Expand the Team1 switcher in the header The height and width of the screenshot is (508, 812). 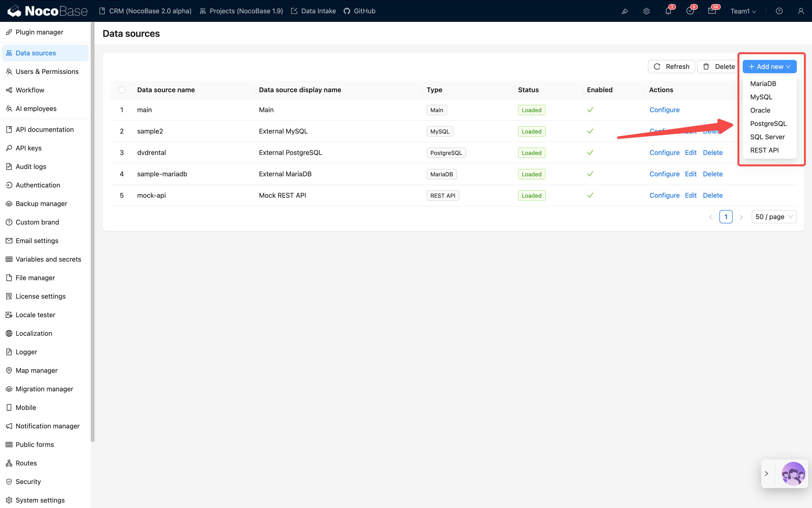[x=743, y=11]
